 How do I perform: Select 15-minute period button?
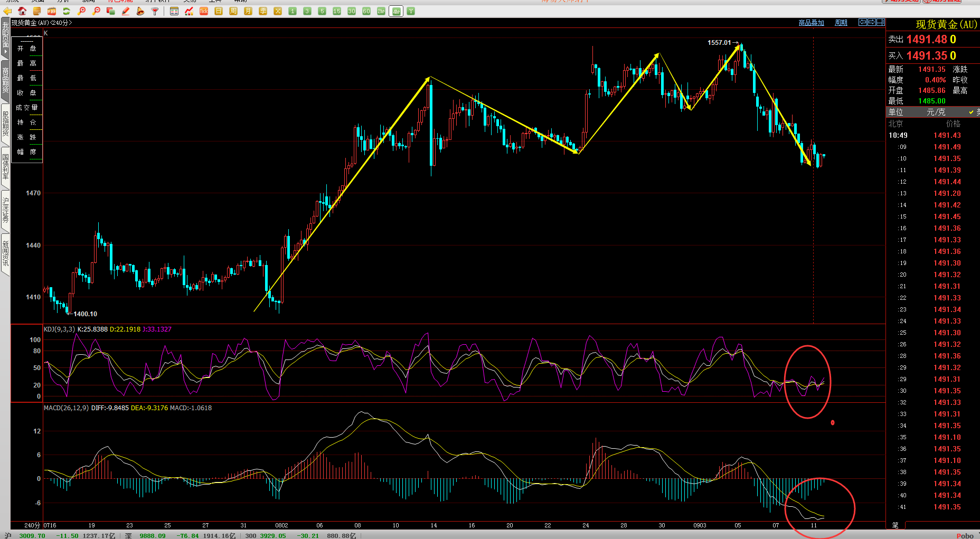pyautogui.click(x=337, y=11)
